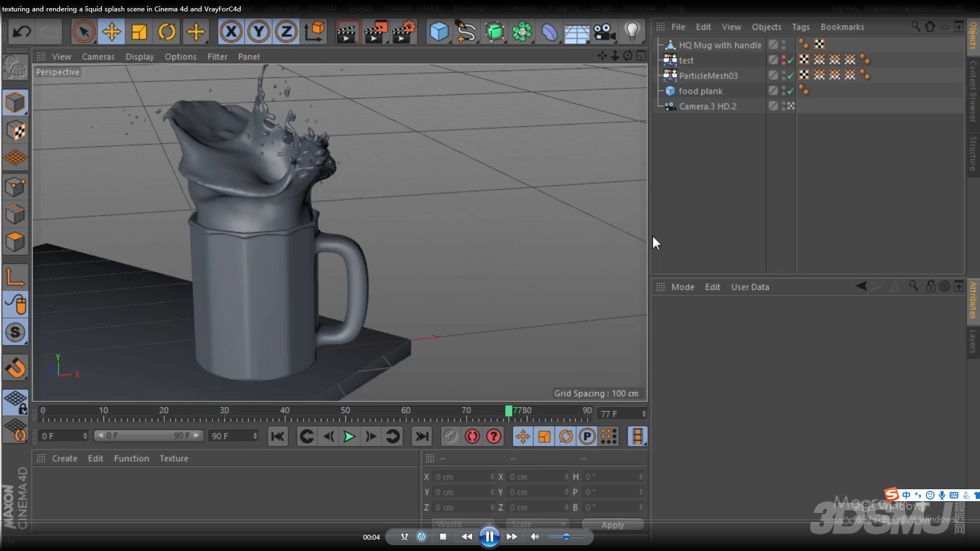Add a Bend deformer object
980x551 pixels.
coord(550,32)
